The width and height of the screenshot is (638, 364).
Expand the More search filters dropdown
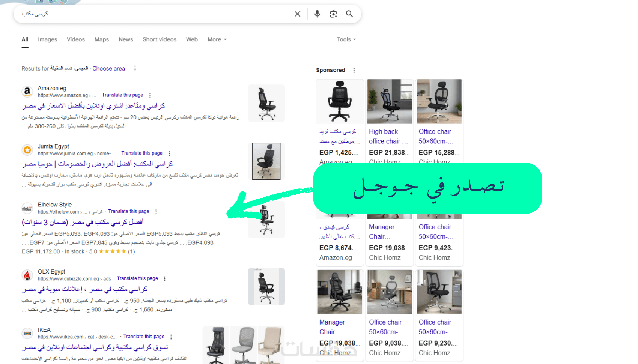tap(217, 39)
